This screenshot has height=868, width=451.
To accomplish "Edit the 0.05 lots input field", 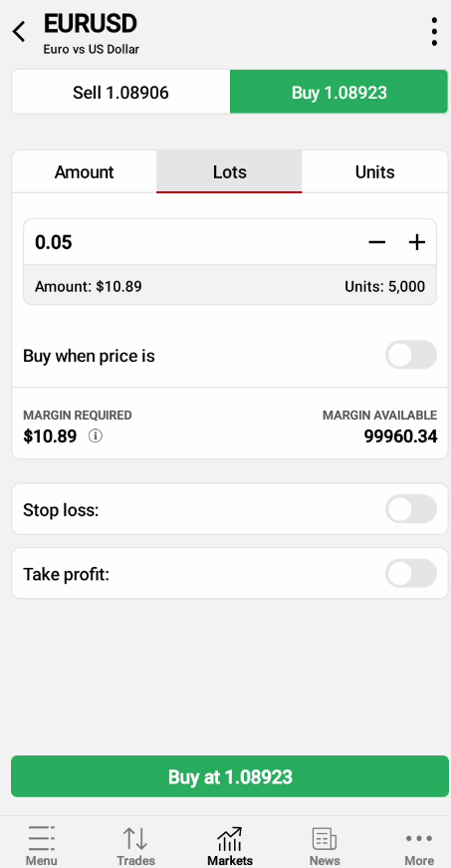I will click(193, 242).
